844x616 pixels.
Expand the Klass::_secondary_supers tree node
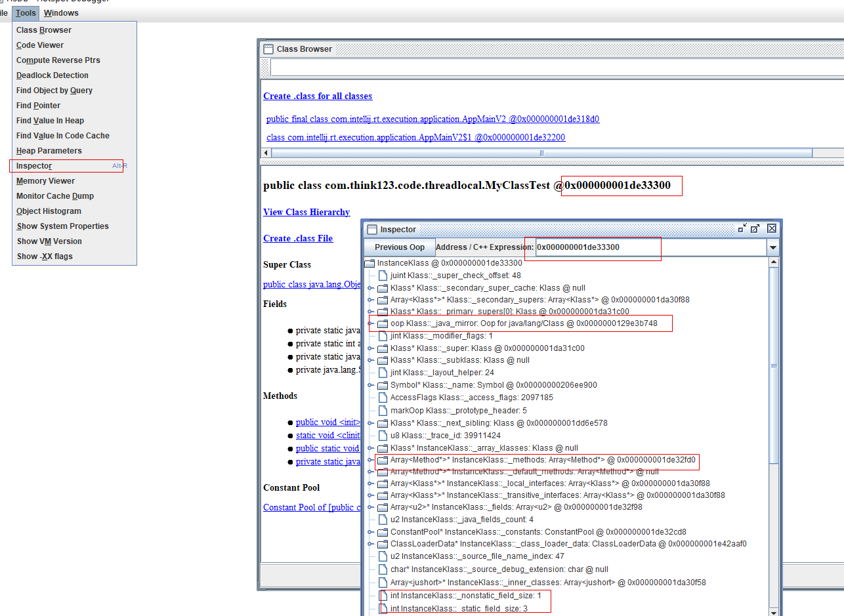coord(371,300)
